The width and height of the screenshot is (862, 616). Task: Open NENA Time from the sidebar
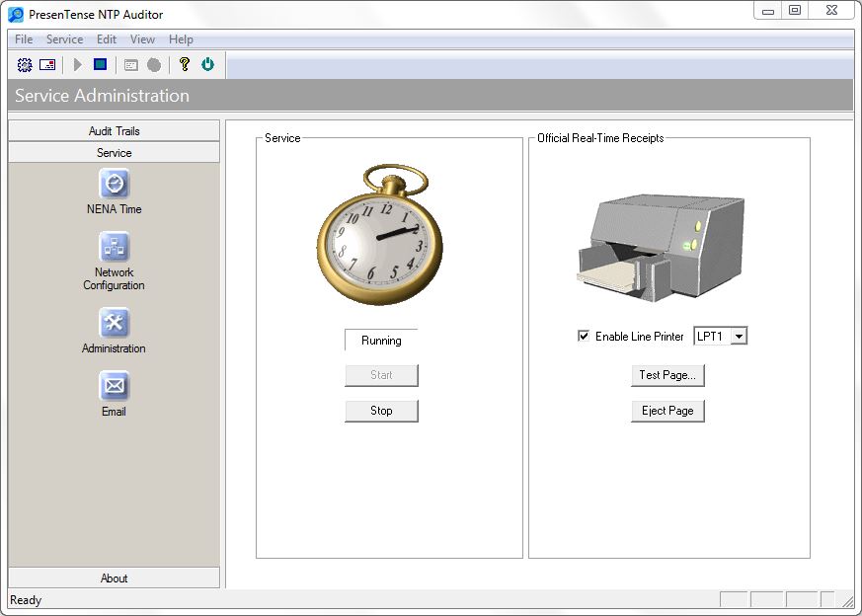point(115,185)
